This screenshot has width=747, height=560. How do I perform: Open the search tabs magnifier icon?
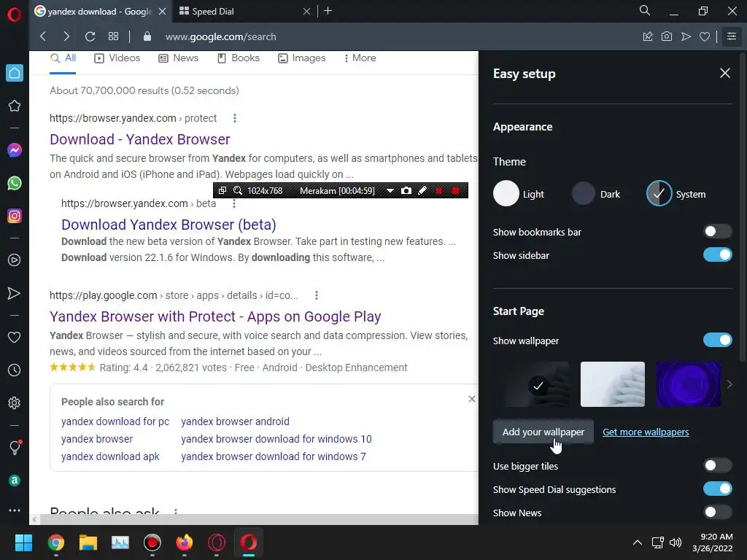click(645, 10)
